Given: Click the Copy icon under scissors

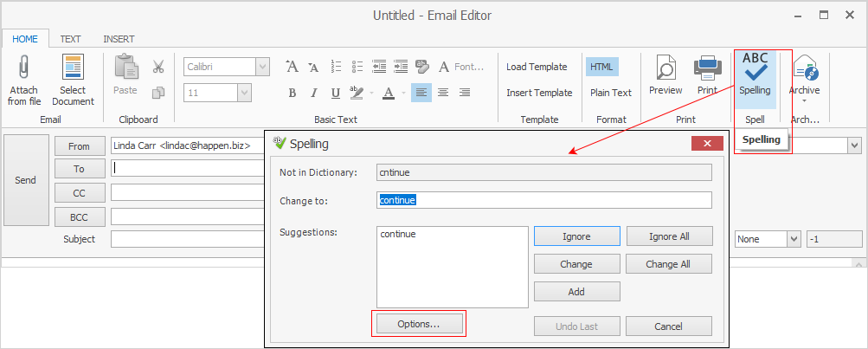Looking at the screenshot, I should tap(158, 93).
